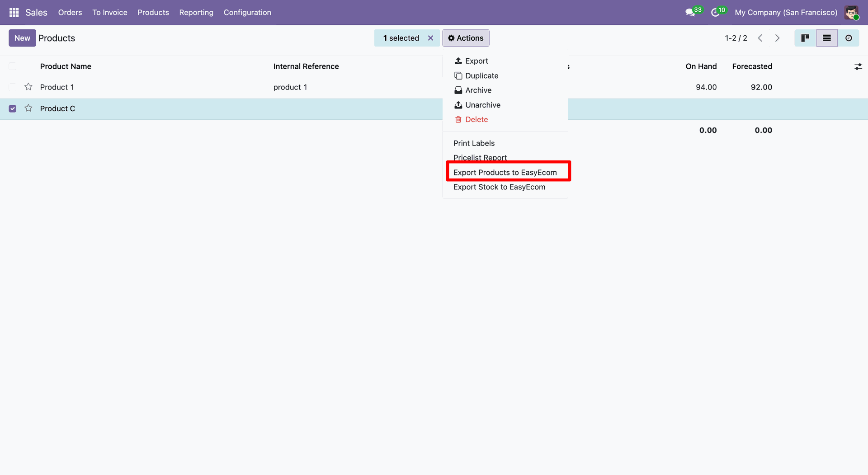Switch to Kanban view
Screen dimensions: 868x475
(x=805, y=38)
